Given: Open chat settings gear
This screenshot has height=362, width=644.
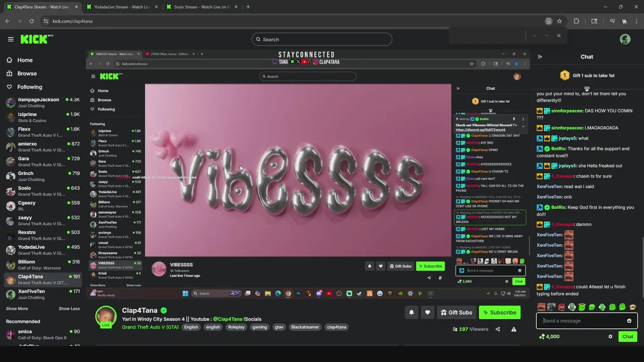Looking at the screenshot, I should point(610,337).
